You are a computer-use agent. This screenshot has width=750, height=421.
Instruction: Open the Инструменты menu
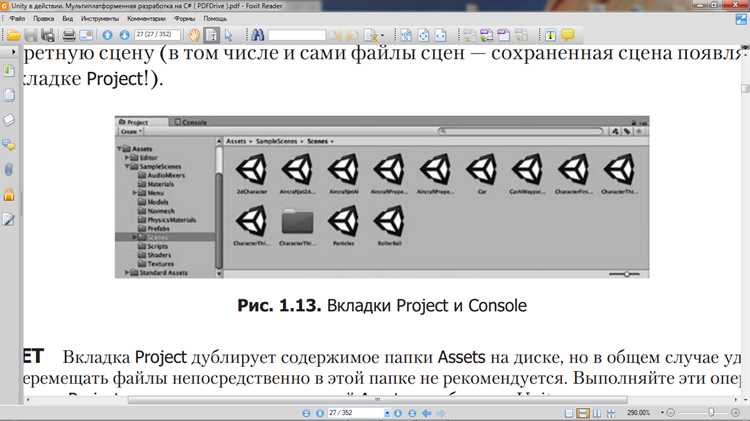point(100,19)
